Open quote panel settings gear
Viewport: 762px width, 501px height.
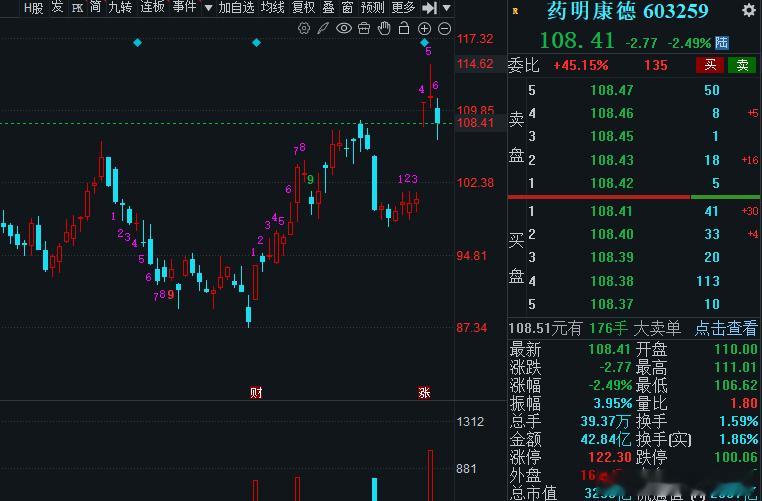(x=749, y=10)
